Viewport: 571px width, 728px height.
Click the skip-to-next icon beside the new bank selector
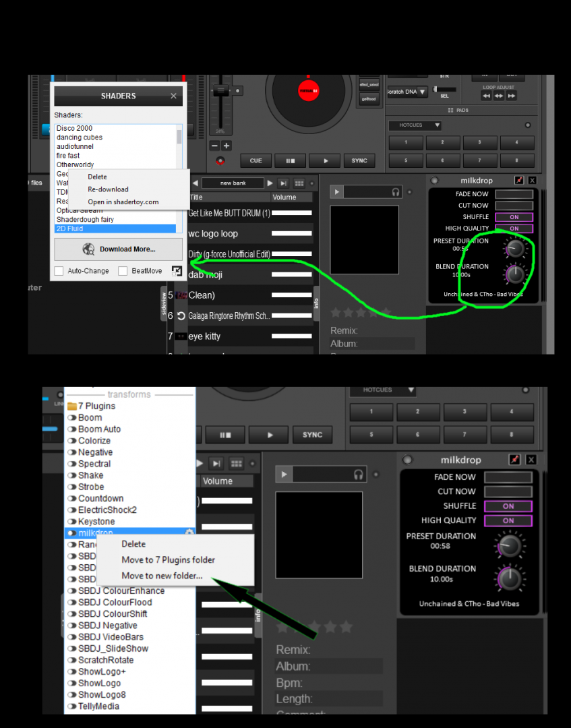(284, 183)
